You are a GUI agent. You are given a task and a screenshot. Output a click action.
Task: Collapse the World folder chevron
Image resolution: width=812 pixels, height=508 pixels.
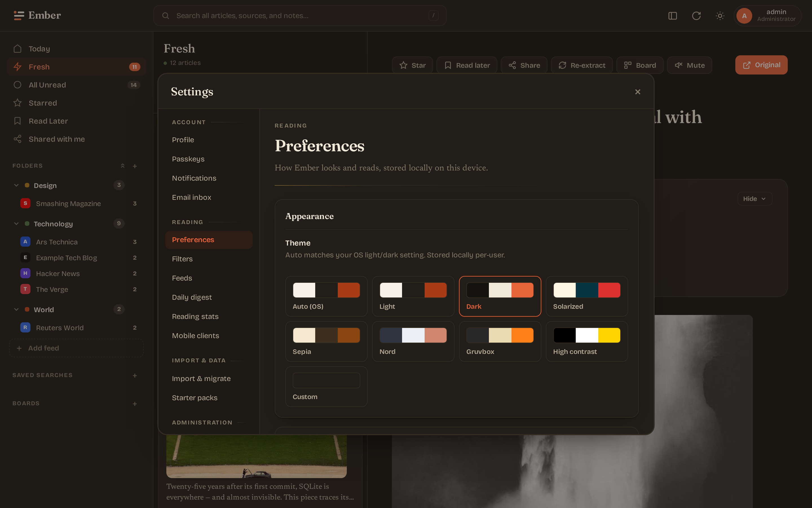pos(16,309)
